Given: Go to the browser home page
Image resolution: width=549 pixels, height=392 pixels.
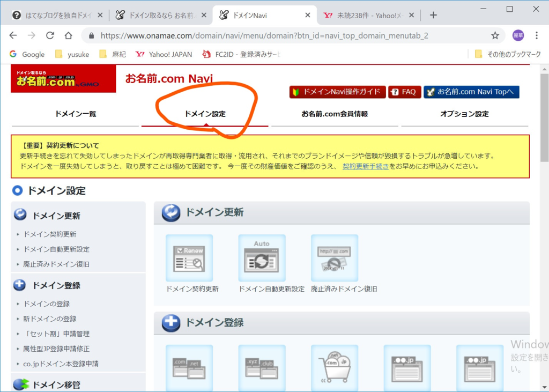Looking at the screenshot, I should coord(69,35).
